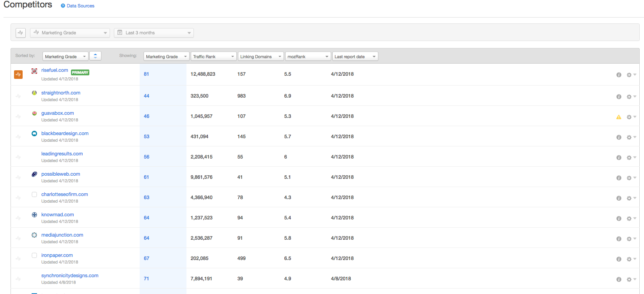Image resolution: width=644 pixels, height=294 pixels.
Task: Click the favicon beside blackbeardesign.com
Action: (34, 134)
